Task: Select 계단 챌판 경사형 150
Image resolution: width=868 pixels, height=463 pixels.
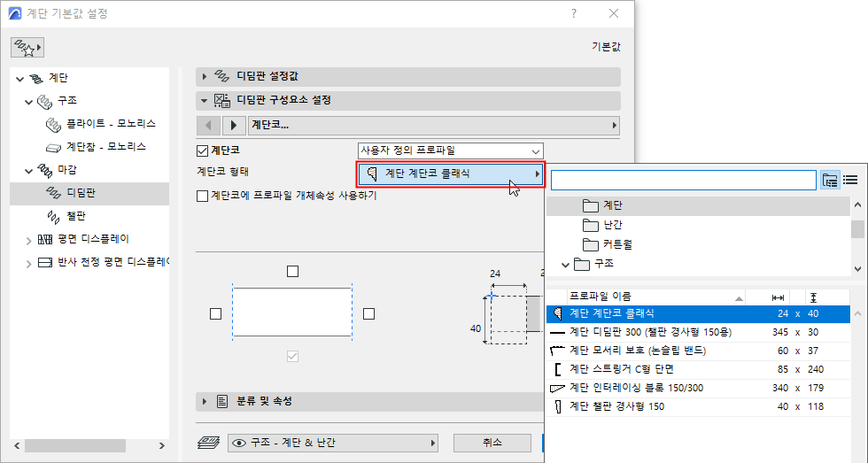Action: 698,407
